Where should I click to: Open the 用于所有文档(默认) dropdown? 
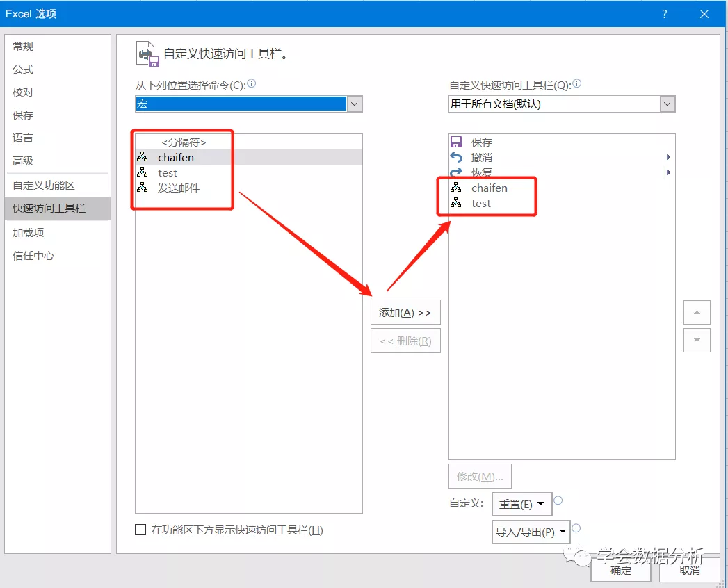point(668,104)
